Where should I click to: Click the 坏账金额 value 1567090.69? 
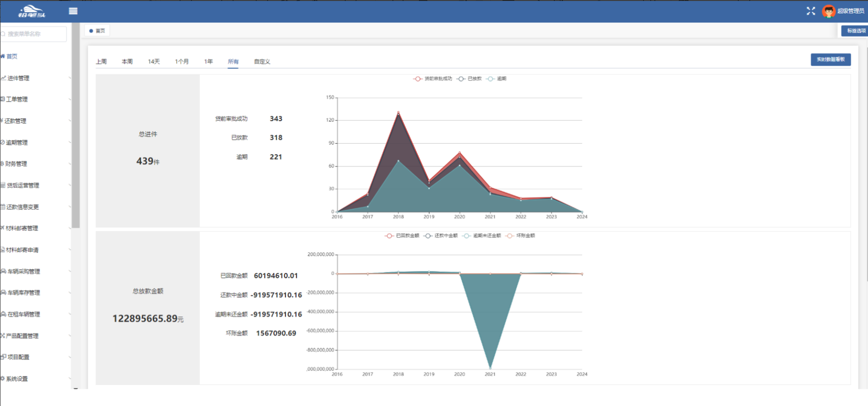(x=276, y=333)
